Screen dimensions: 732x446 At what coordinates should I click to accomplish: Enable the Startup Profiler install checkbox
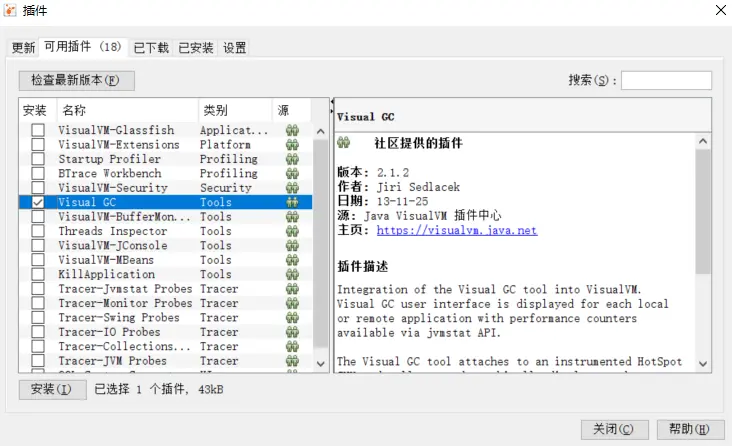click(x=38, y=159)
